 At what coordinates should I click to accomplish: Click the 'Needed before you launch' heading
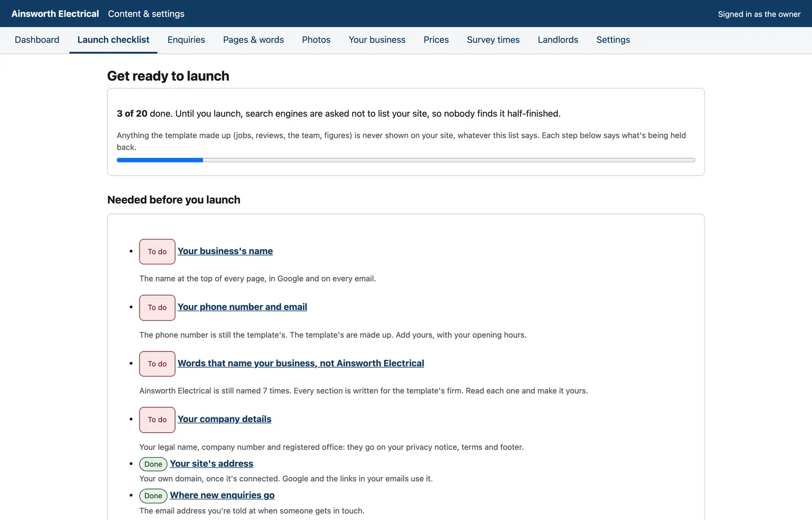174,200
